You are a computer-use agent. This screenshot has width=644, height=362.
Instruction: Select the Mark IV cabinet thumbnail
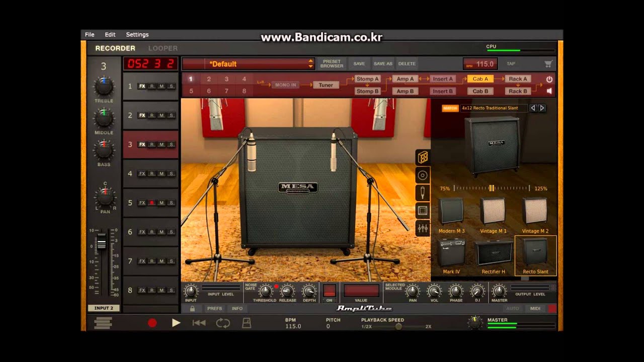451,256
